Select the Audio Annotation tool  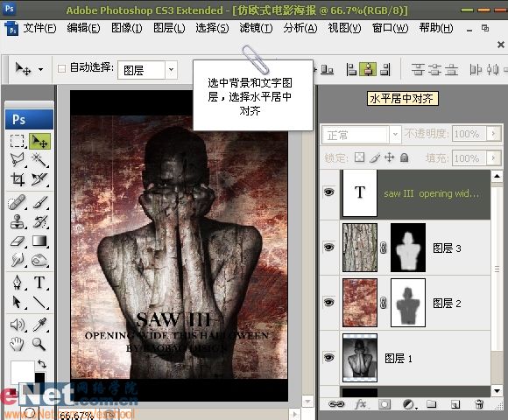click(x=18, y=325)
